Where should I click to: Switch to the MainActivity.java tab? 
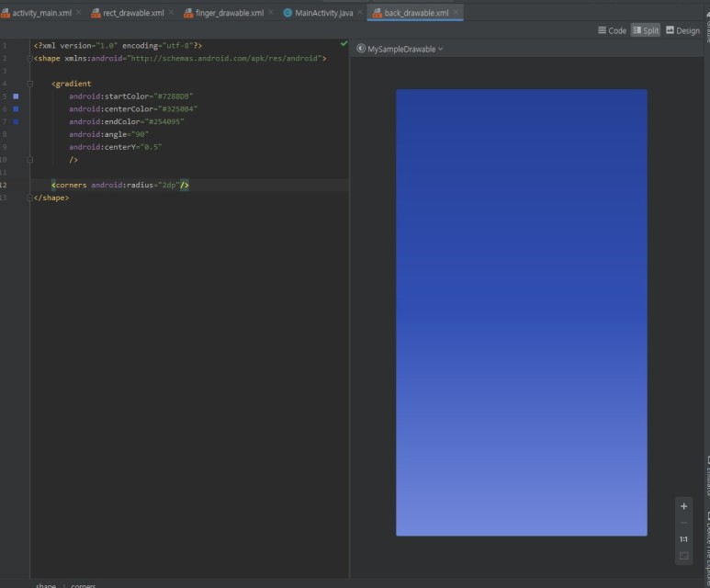pos(323,13)
